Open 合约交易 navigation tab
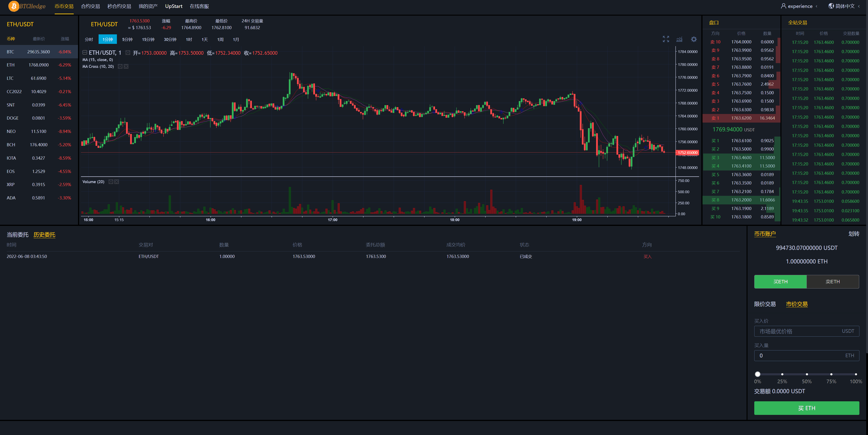Viewport: 868px width, 435px height. (x=90, y=6)
